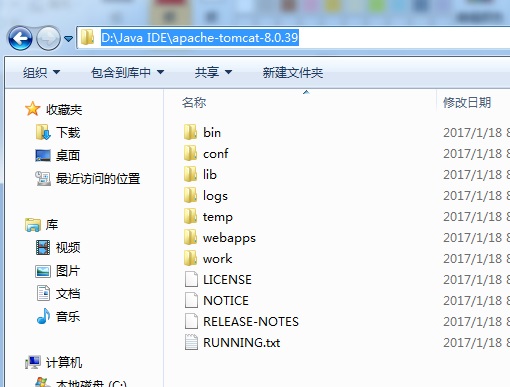The width and height of the screenshot is (510, 387).
Task: Open the 组织 menu
Action: pos(41,72)
